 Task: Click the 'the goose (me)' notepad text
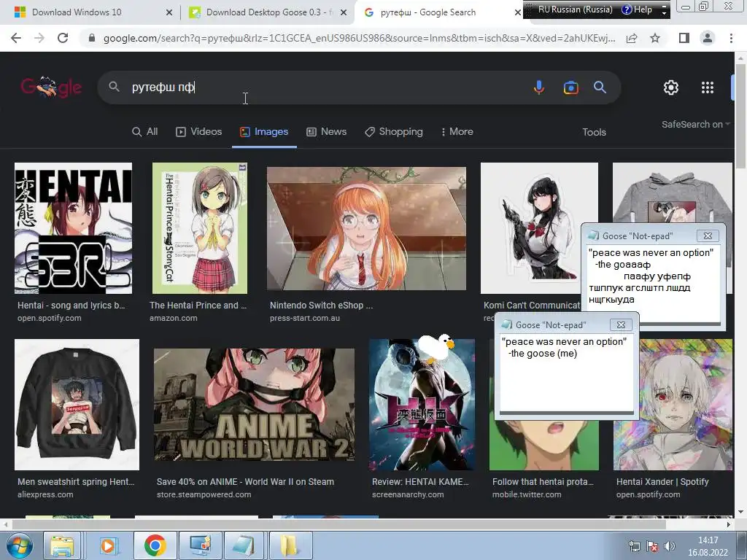pyautogui.click(x=543, y=354)
